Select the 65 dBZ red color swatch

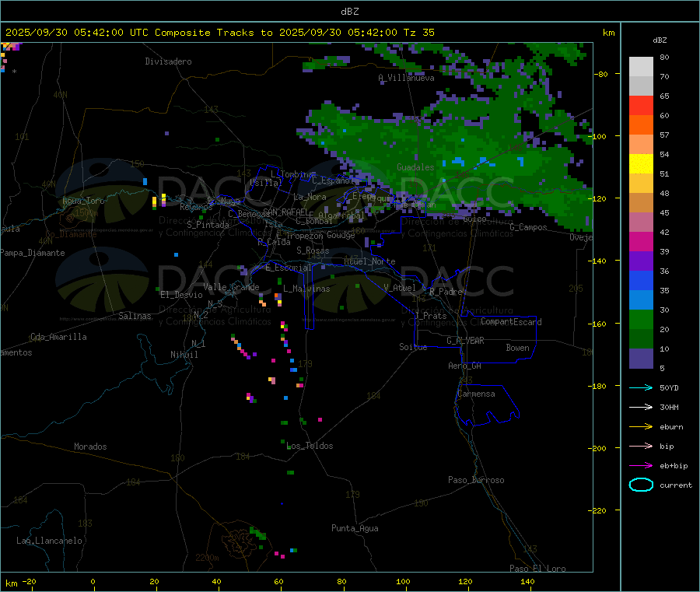pyautogui.click(x=641, y=105)
